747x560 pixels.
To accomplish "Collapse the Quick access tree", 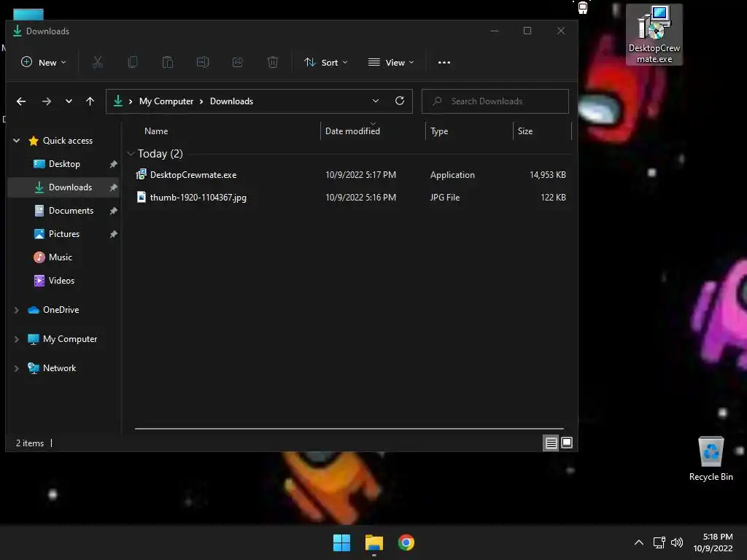I will (x=17, y=141).
